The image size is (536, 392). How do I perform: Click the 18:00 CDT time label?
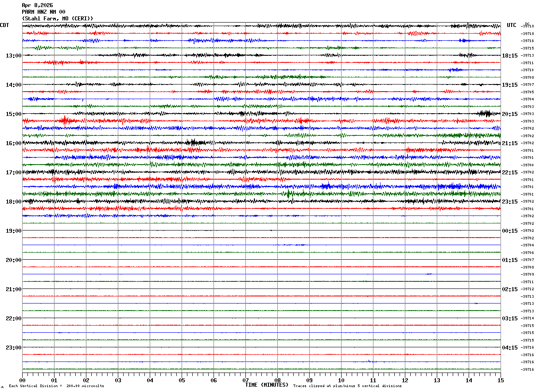pyautogui.click(x=14, y=202)
